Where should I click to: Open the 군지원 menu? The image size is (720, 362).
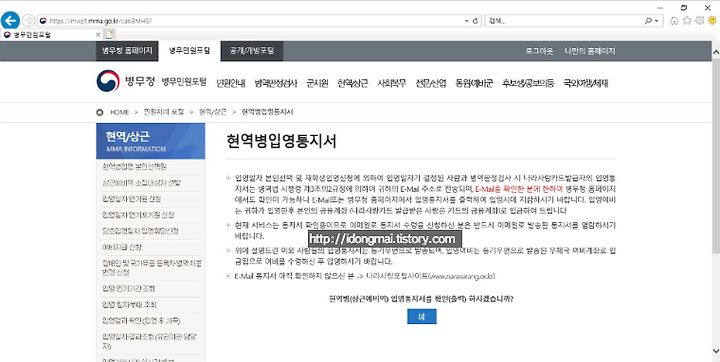pos(317,83)
